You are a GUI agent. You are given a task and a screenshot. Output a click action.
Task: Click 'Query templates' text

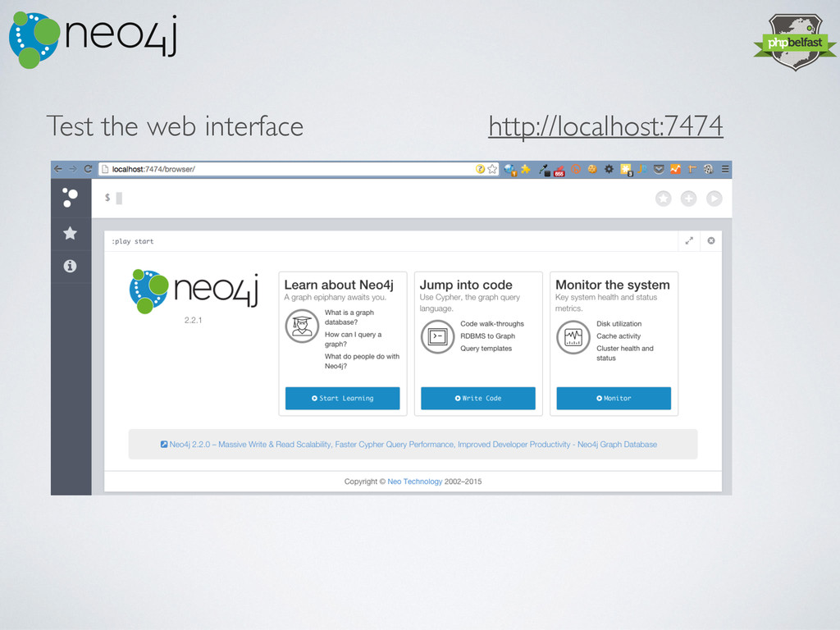point(486,348)
